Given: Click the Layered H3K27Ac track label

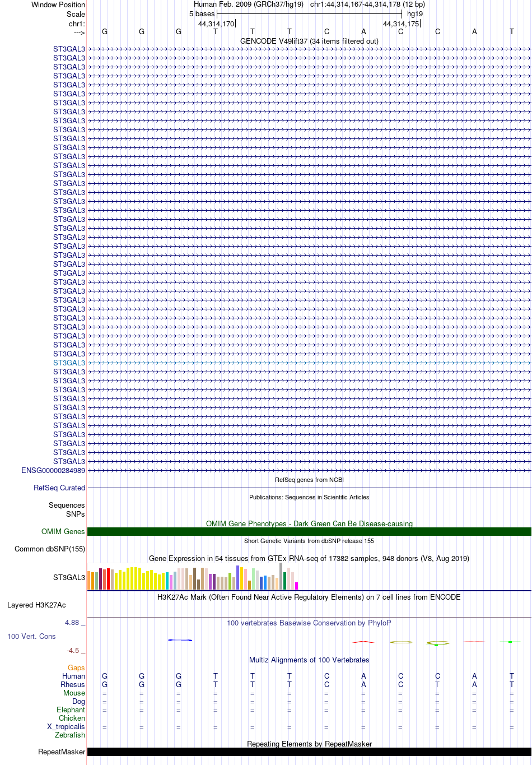Looking at the screenshot, I should 36,605.
